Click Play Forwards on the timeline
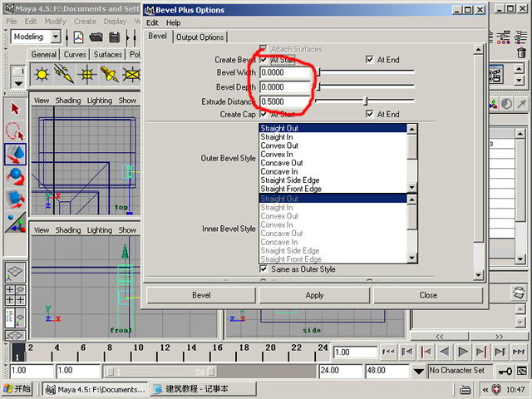This screenshot has height=399, width=532. click(x=463, y=352)
